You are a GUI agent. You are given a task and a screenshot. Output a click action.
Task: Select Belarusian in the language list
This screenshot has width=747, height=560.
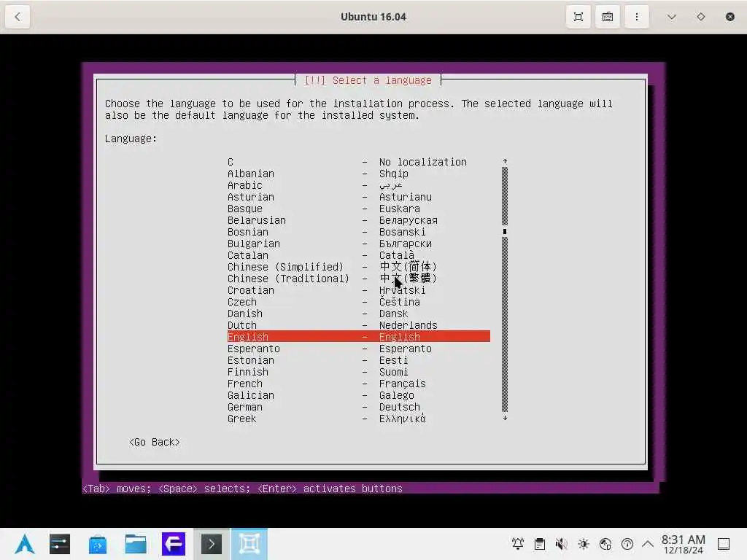pos(358,220)
